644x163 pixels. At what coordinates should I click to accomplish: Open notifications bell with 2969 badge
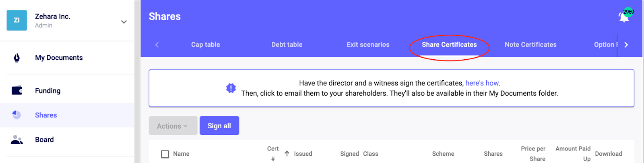click(x=624, y=16)
